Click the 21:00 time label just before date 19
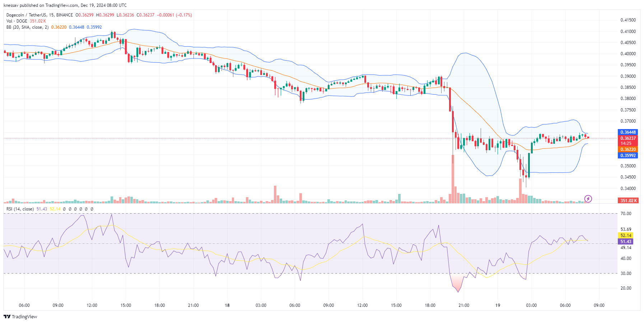This screenshot has width=644, height=323. click(464, 305)
